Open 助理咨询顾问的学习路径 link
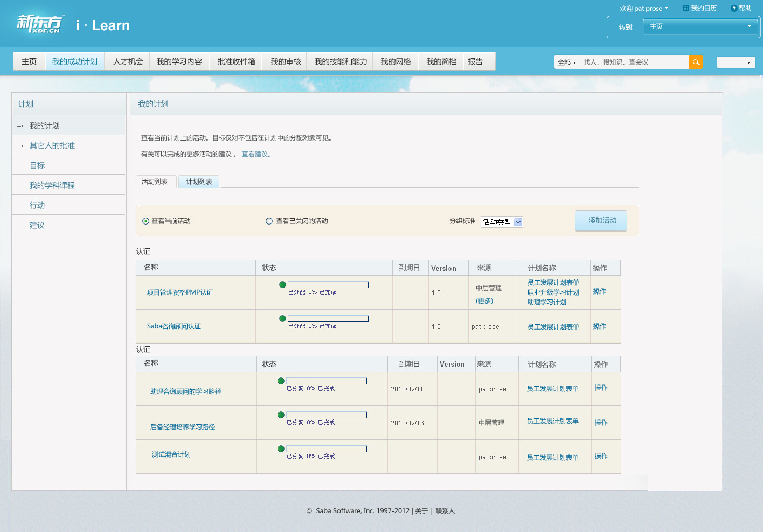 click(186, 391)
